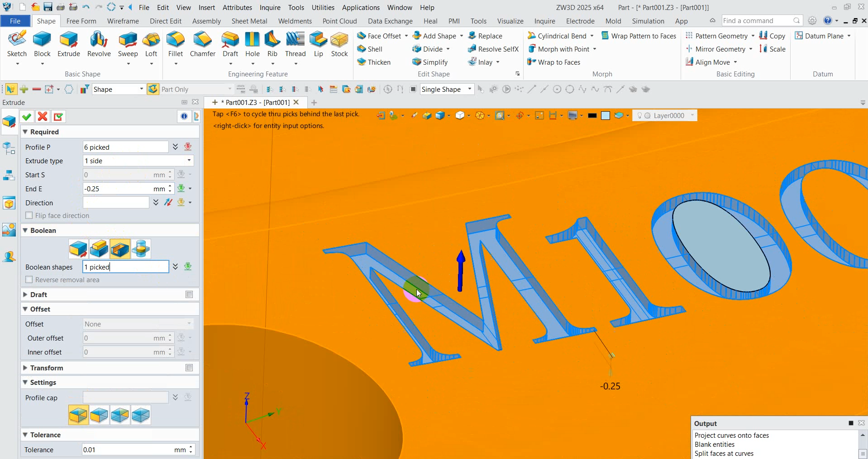Cancel extrude with red X icon
Image resolution: width=868 pixels, height=459 pixels.
coord(43,117)
